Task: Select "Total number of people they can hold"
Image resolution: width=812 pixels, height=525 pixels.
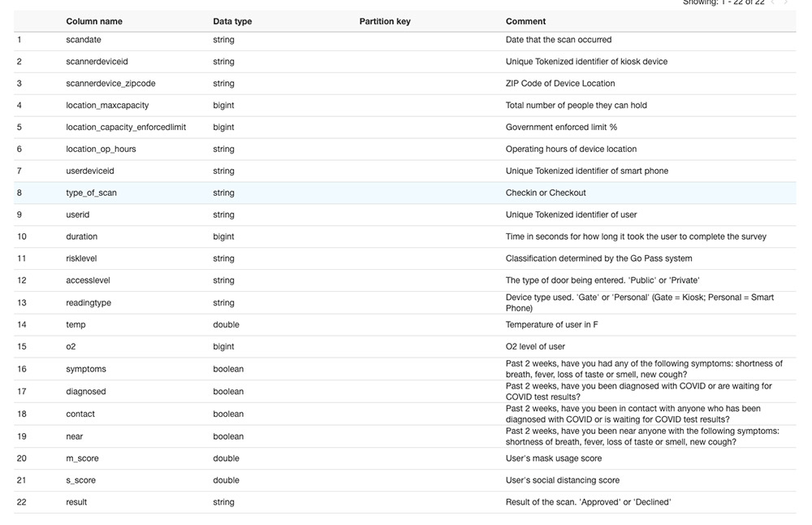Action: tap(577, 105)
